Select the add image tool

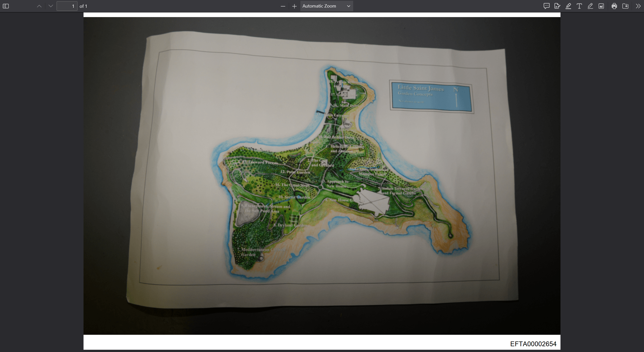(601, 6)
